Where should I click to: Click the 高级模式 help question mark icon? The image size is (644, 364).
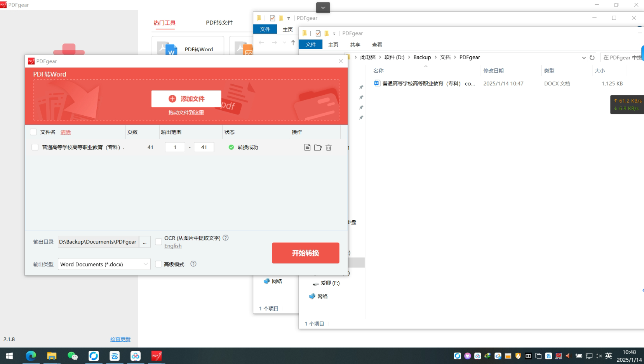click(193, 264)
